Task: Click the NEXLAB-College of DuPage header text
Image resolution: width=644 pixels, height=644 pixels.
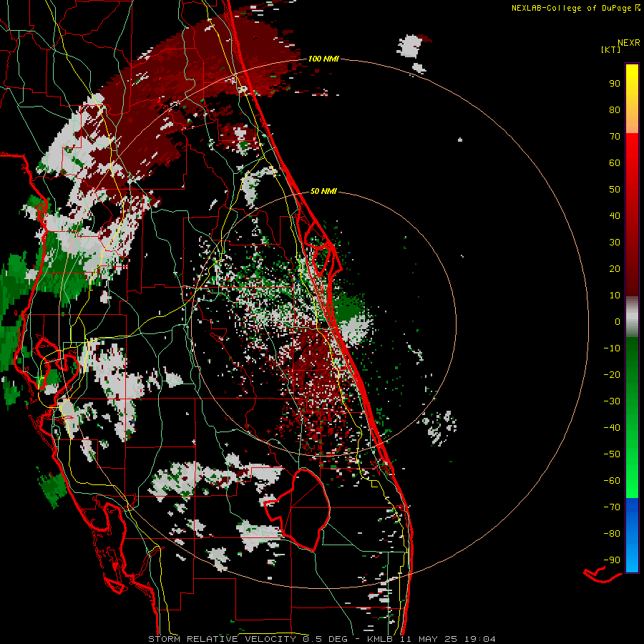Action: (x=573, y=8)
